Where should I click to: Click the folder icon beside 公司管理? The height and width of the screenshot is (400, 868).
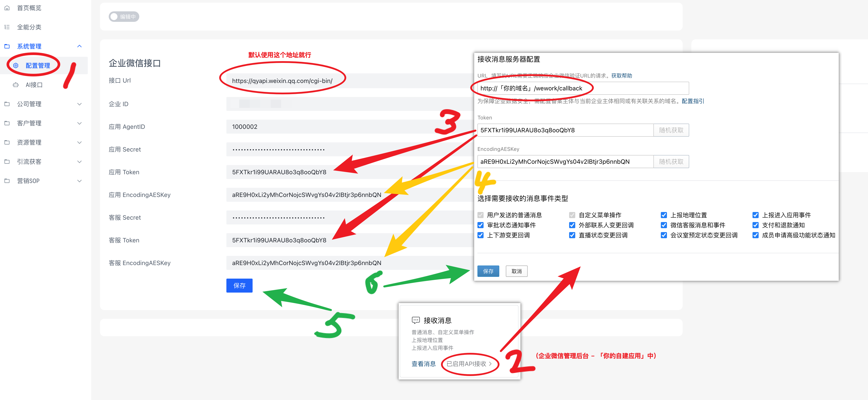7,104
